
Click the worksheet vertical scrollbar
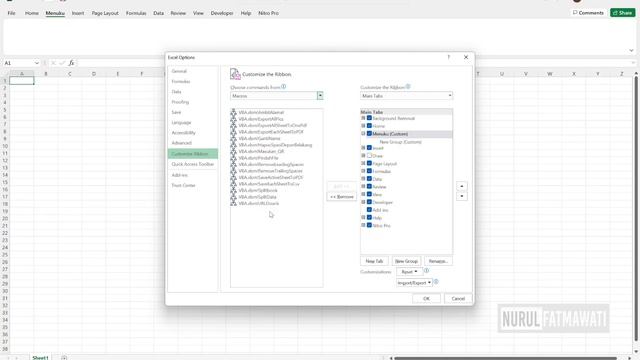pyautogui.click(x=636, y=208)
